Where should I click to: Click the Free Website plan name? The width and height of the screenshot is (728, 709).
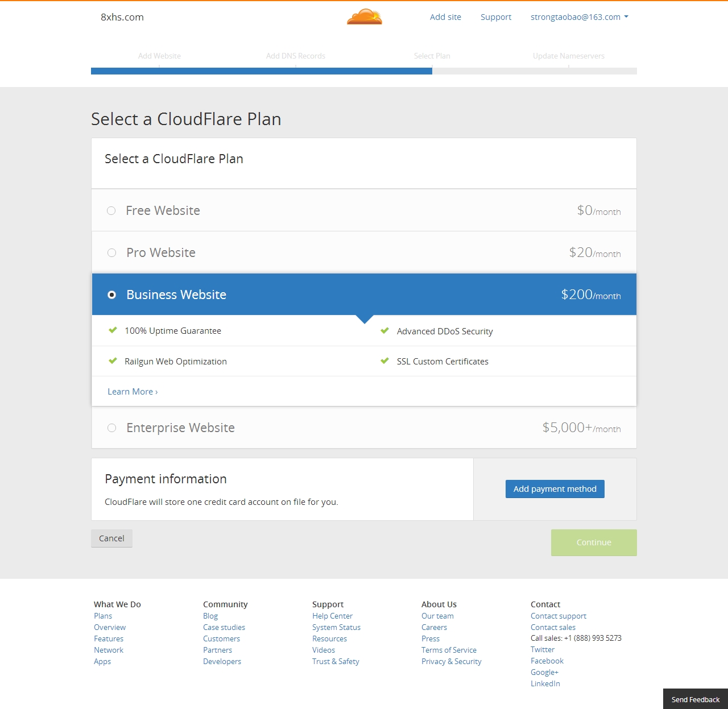click(163, 210)
